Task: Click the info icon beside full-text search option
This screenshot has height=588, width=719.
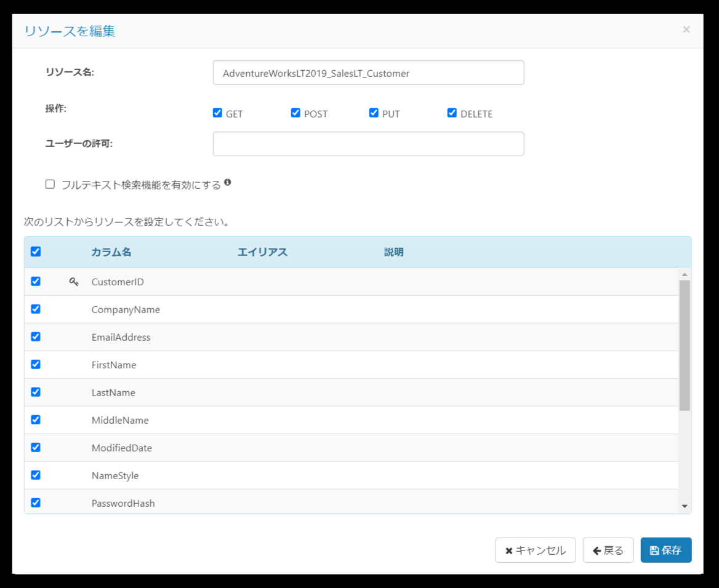Action: [227, 183]
